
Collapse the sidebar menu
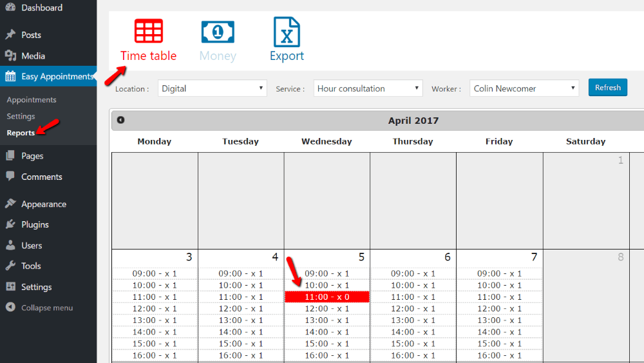[x=46, y=308]
